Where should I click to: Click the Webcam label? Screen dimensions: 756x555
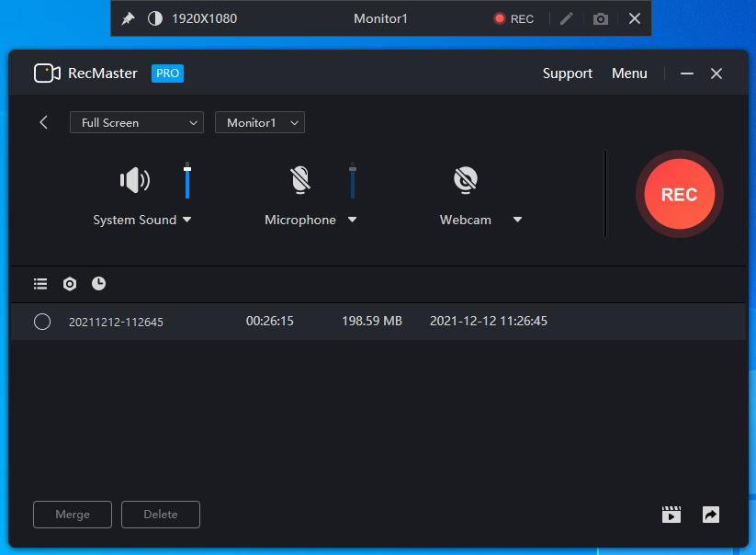point(466,220)
